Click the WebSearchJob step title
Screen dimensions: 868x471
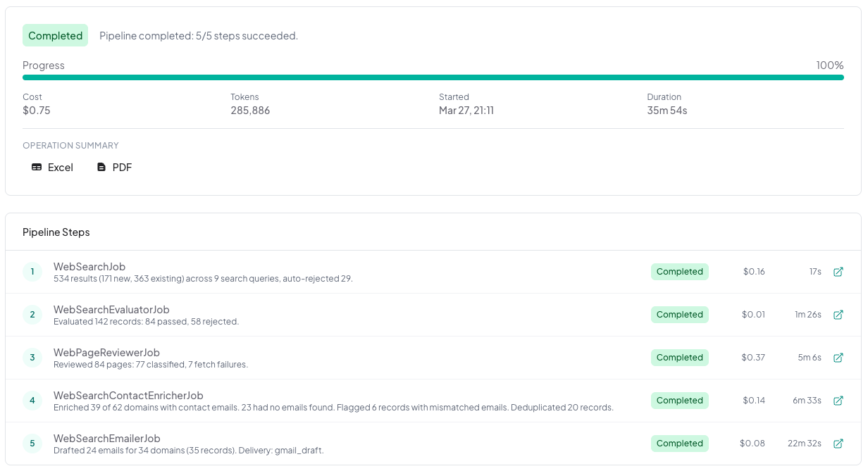coord(89,266)
